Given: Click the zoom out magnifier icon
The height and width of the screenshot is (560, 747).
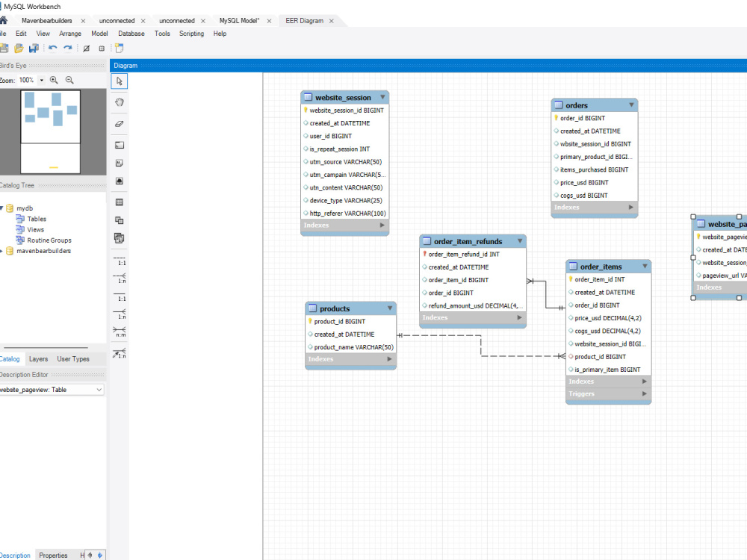Looking at the screenshot, I should point(69,80).
